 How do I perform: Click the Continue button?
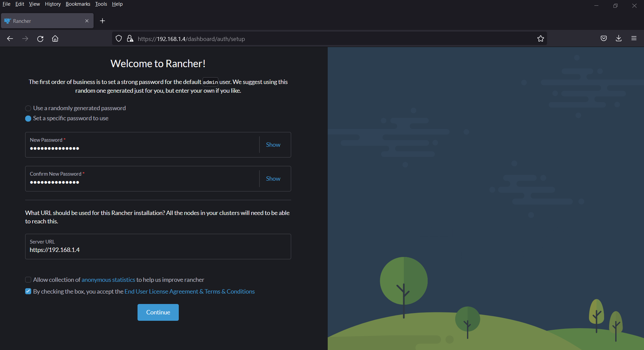pos(158,312)
